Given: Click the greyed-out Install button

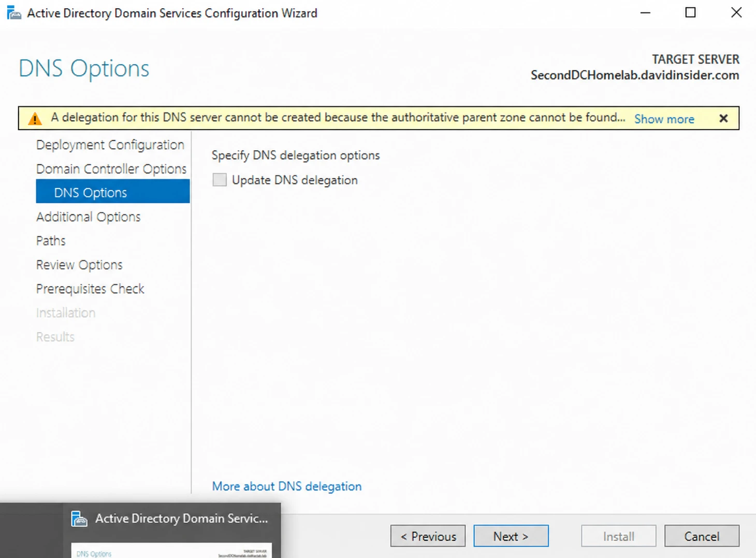Looking at the screenshot, I should coord(618,536).
